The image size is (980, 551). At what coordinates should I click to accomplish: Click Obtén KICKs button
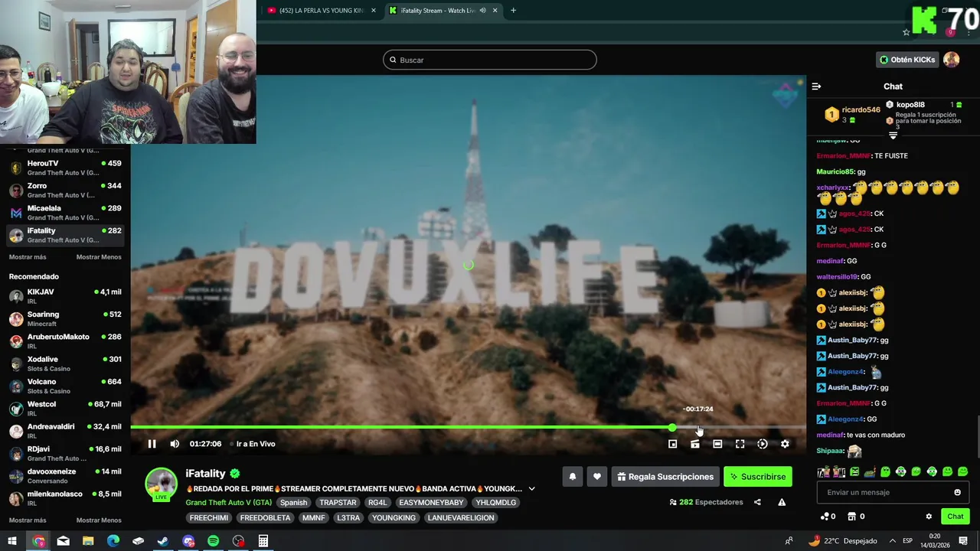907,60
